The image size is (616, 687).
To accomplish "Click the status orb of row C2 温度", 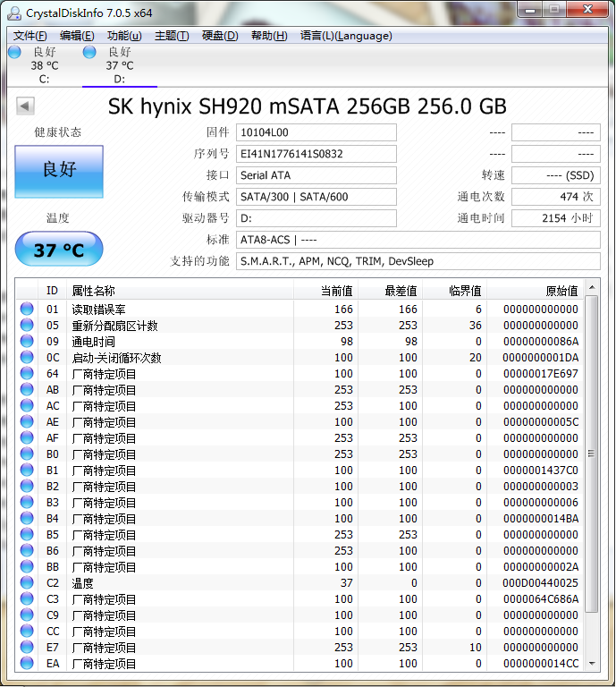I will click(x=27, y=582).
